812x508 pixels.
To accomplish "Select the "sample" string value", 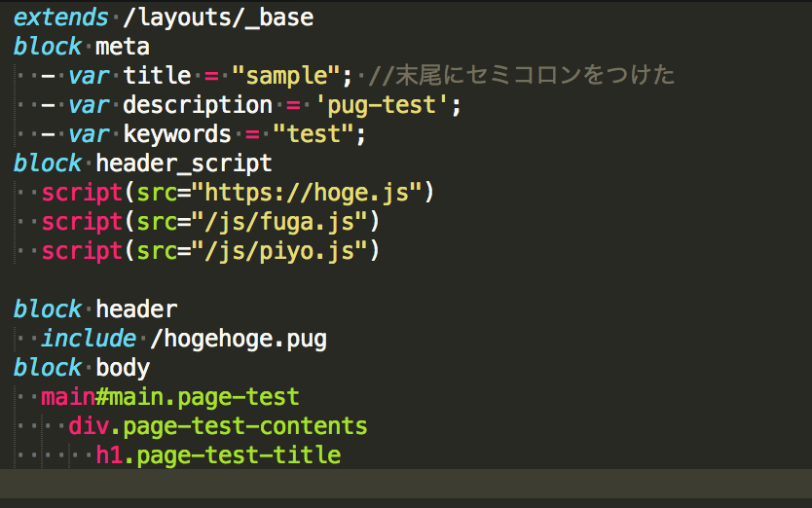I will (x=286, y=76).
